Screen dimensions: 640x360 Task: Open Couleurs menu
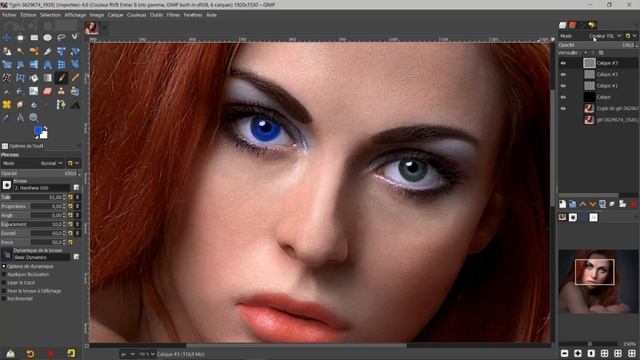[x=136, y=15]
